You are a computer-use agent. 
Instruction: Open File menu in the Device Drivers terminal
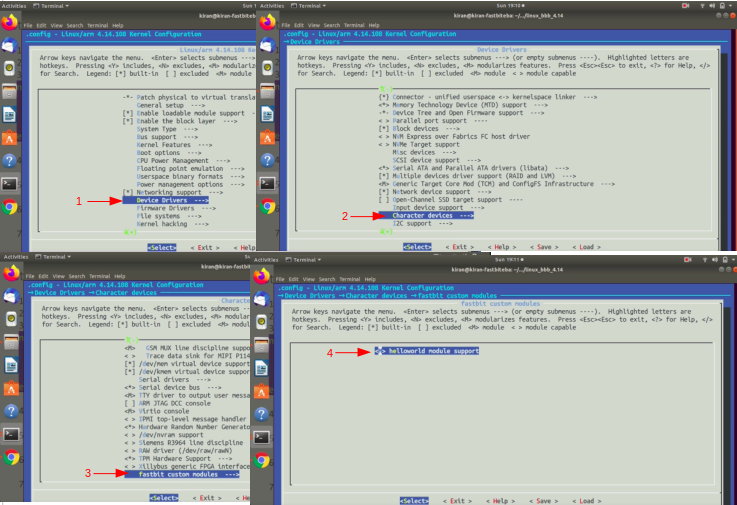coord(285,25)
